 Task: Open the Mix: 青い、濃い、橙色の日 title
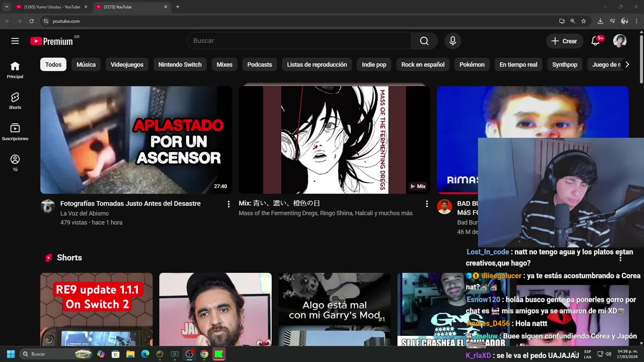click(279, 204)
